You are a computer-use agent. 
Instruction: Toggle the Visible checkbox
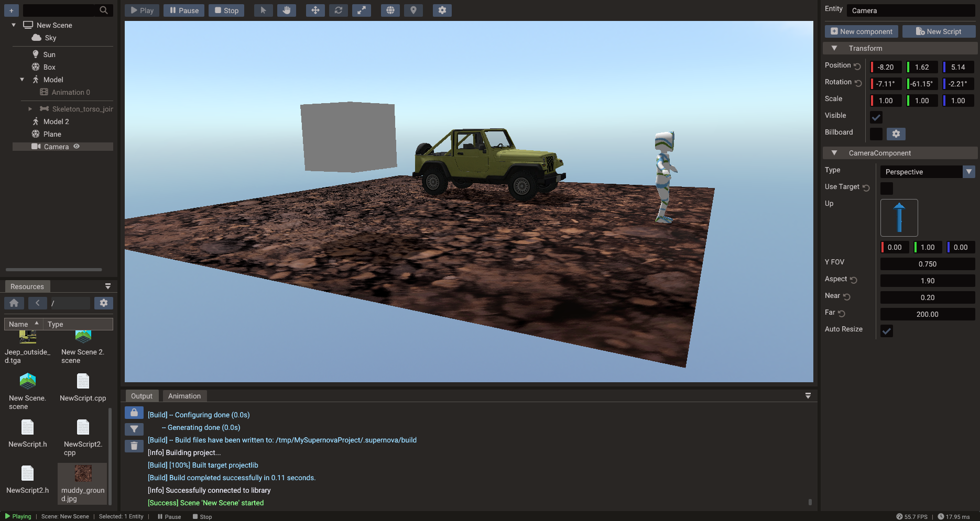pyautogui.click(x=876, y=117)
